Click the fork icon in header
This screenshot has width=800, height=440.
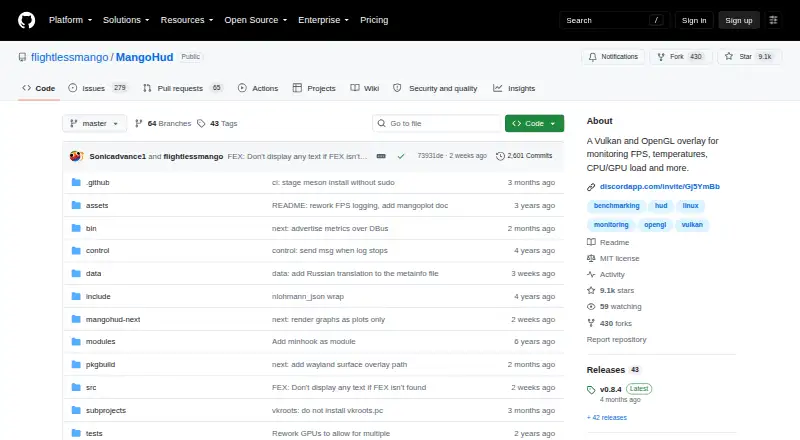click(x=661, y=57)
